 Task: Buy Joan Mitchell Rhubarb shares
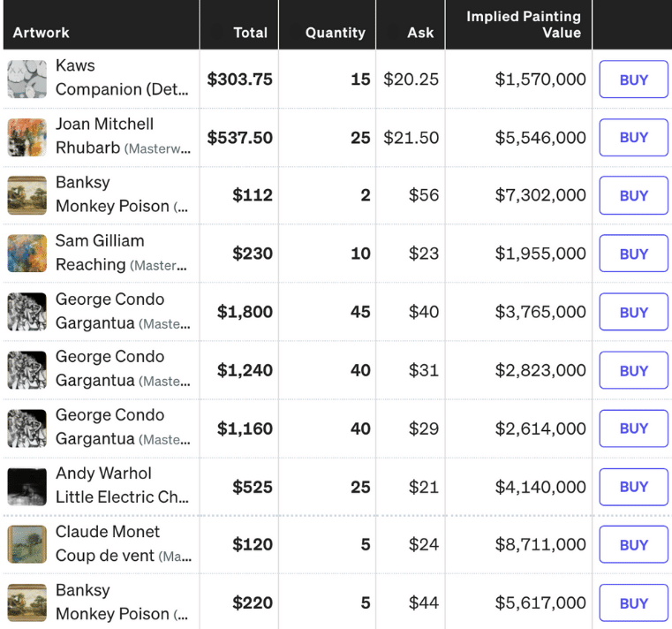pyautogui.click(x=633, y=137)
